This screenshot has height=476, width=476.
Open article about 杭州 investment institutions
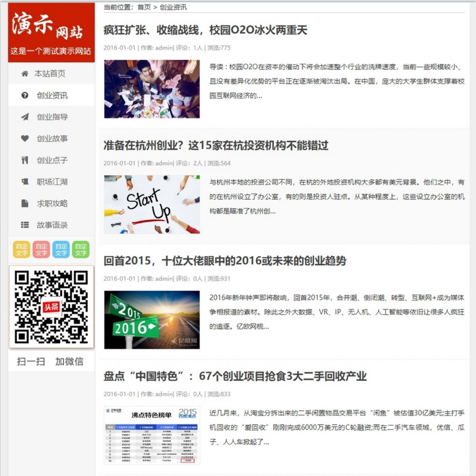click(216, 146)
